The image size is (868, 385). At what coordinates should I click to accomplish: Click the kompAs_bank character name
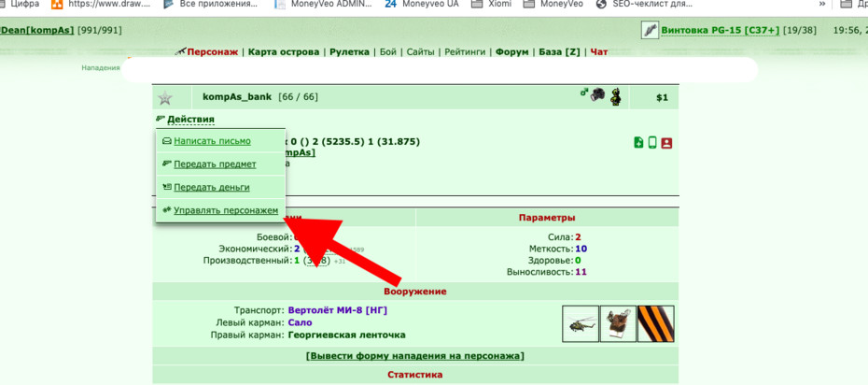tap(237, 97)
